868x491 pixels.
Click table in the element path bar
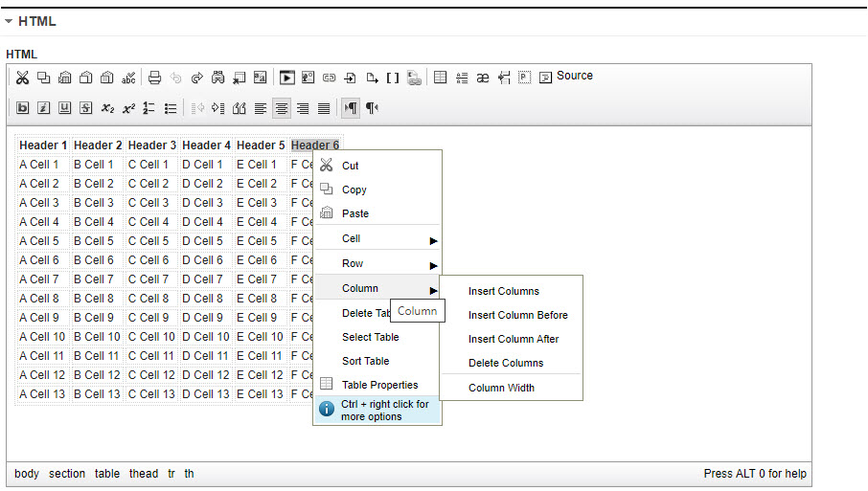(107, 474)
